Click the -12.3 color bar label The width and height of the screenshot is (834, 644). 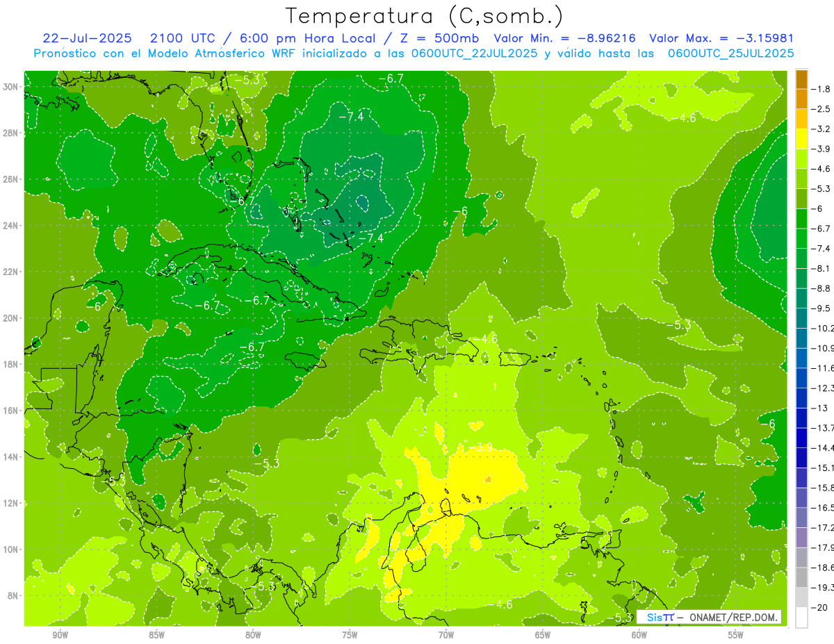[x=822, y=388]
